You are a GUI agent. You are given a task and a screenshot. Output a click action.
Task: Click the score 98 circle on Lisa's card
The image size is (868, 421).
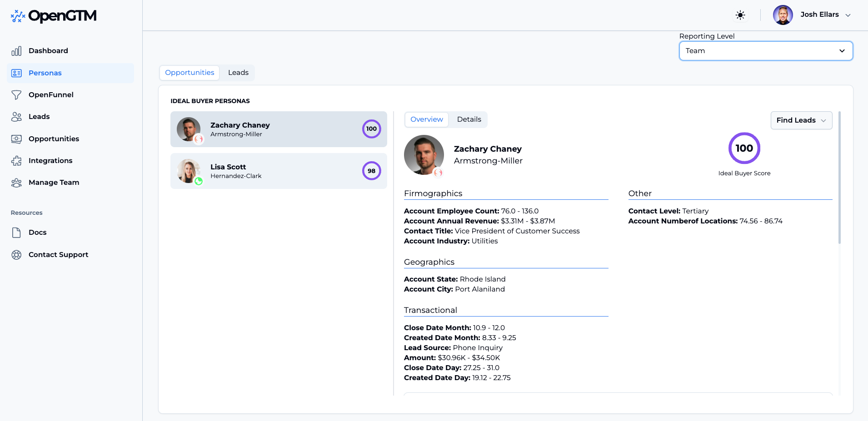click(371, 171)
